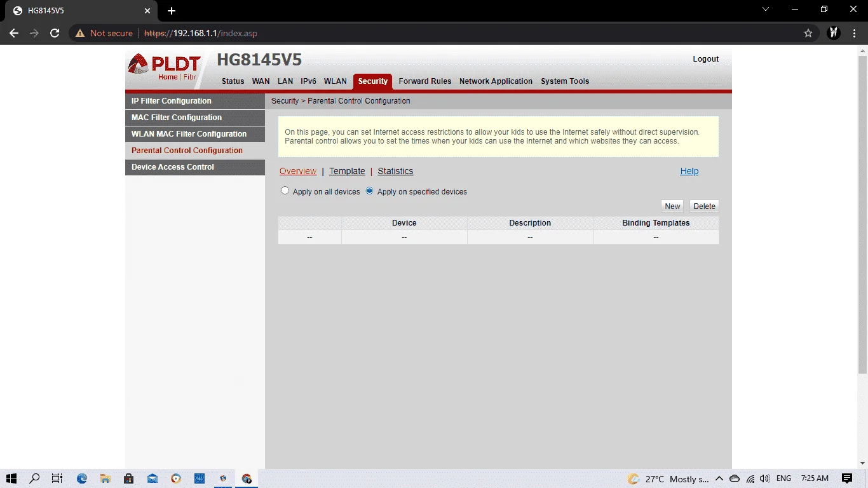Click the Statistics link
Viewport: 868px width, 488px height.
(x=395, y=171)
